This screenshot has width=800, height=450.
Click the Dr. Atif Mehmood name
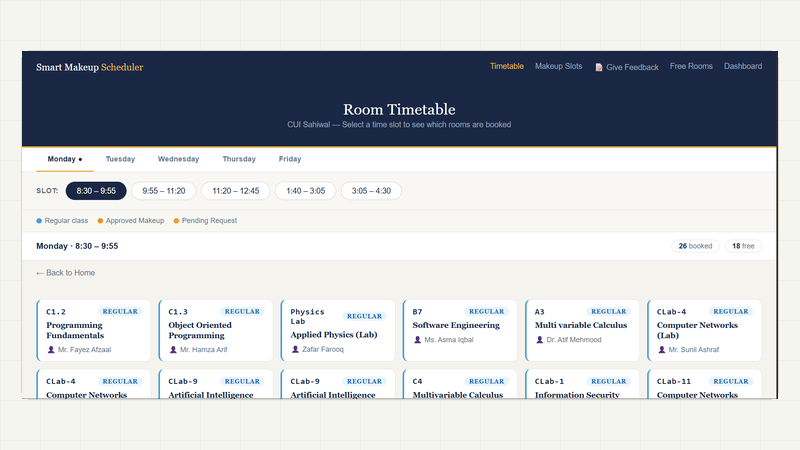point(574,339)
